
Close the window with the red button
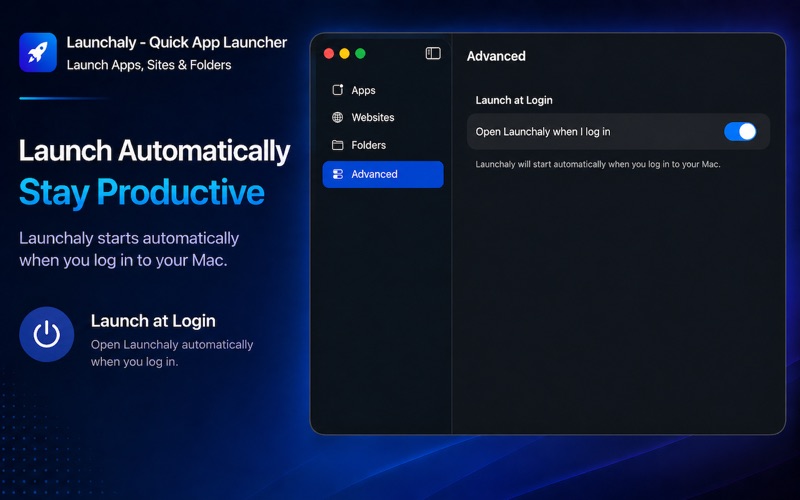pyautogui.click(x=329, y=54)
